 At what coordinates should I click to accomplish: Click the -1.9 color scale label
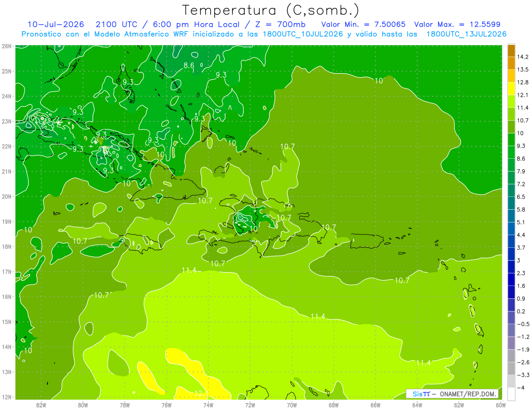pyautogui.click(x=523, y=349)
